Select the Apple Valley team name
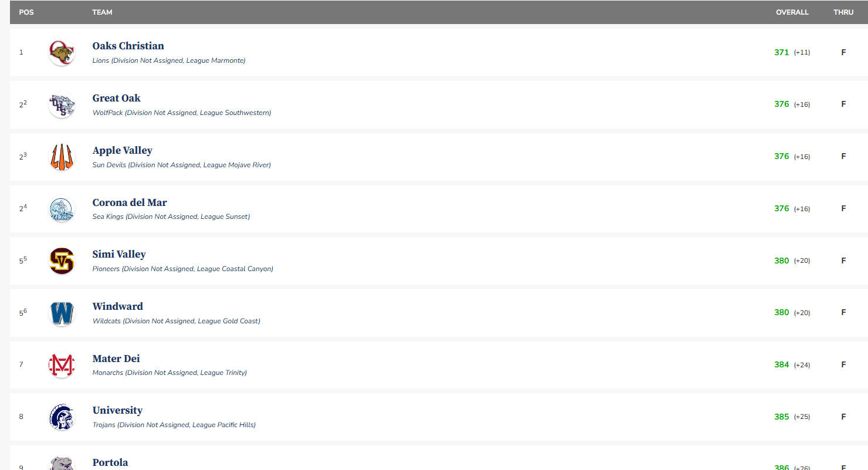 pyautogui.click(x=122, y=150)
